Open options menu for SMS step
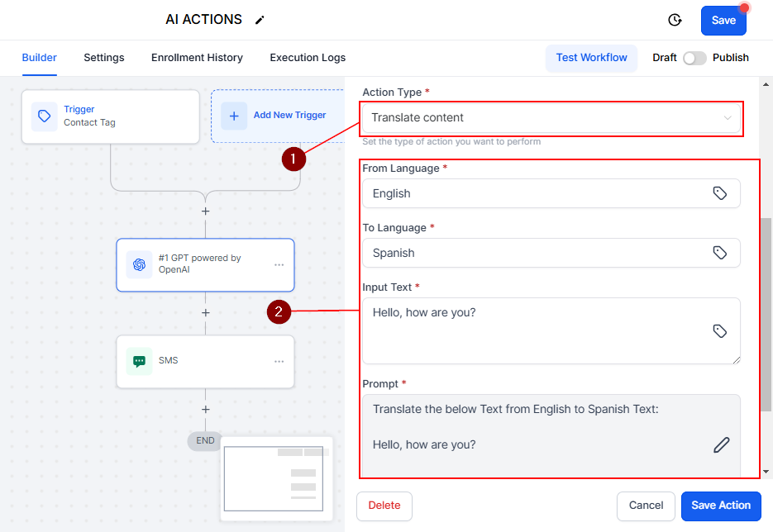The height and width of the screenshot is (532, 773). coord(279,362)
